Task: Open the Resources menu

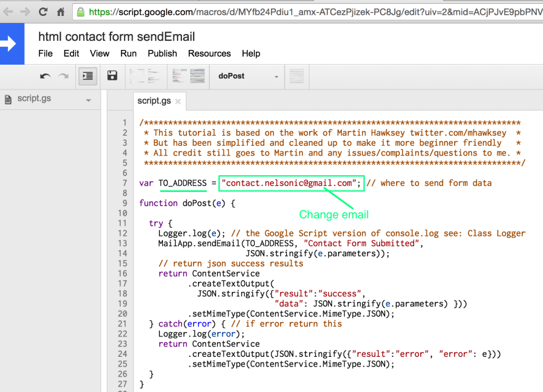Action: coord(210,53)
